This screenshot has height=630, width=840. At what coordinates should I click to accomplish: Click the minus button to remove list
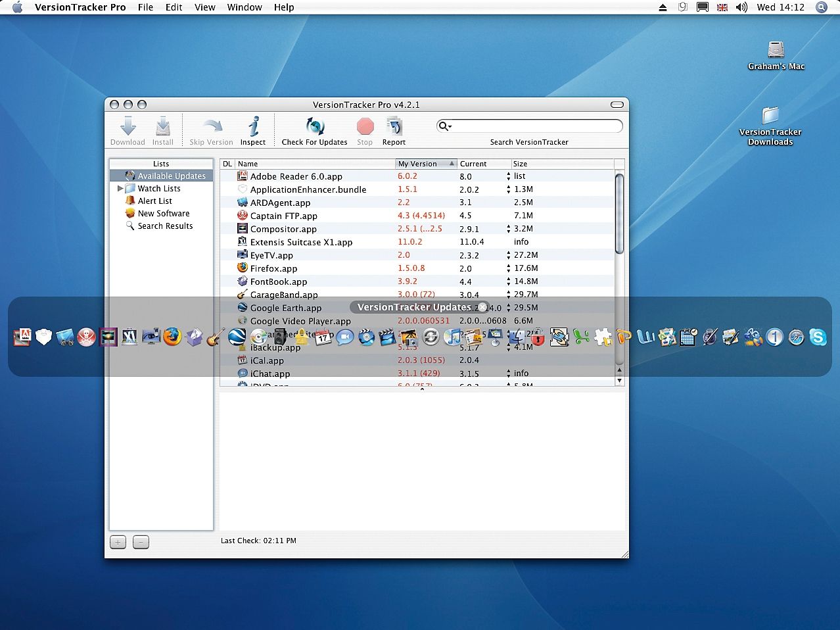point(141,542)
